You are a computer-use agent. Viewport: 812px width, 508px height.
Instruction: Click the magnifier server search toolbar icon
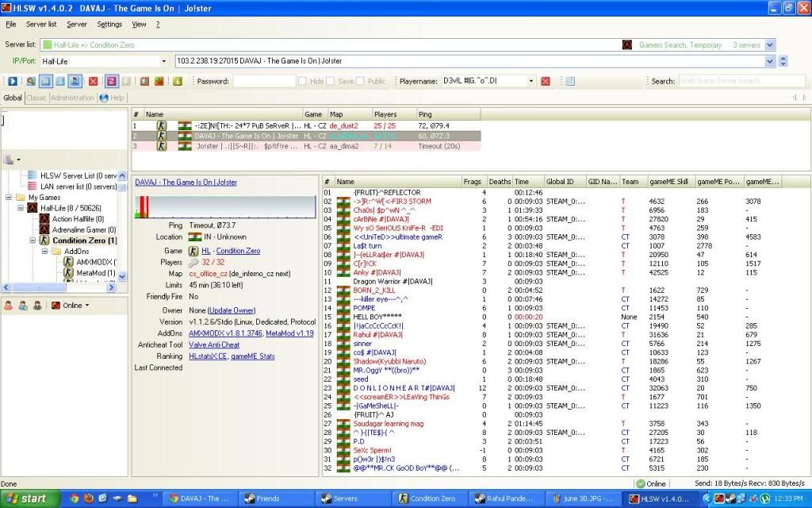pos(31,82)
